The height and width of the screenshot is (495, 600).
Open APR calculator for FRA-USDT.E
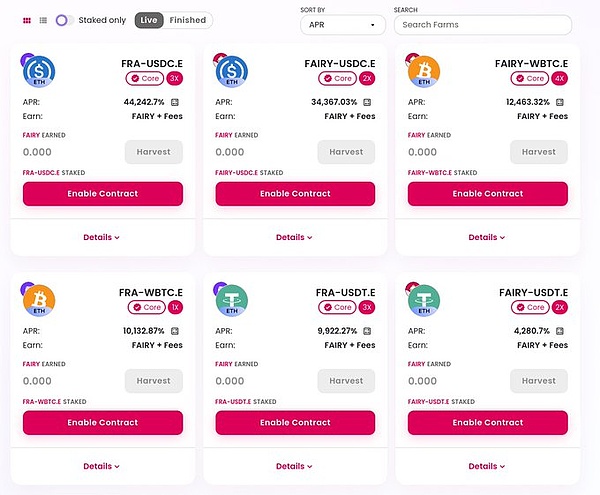coord(367,331)
